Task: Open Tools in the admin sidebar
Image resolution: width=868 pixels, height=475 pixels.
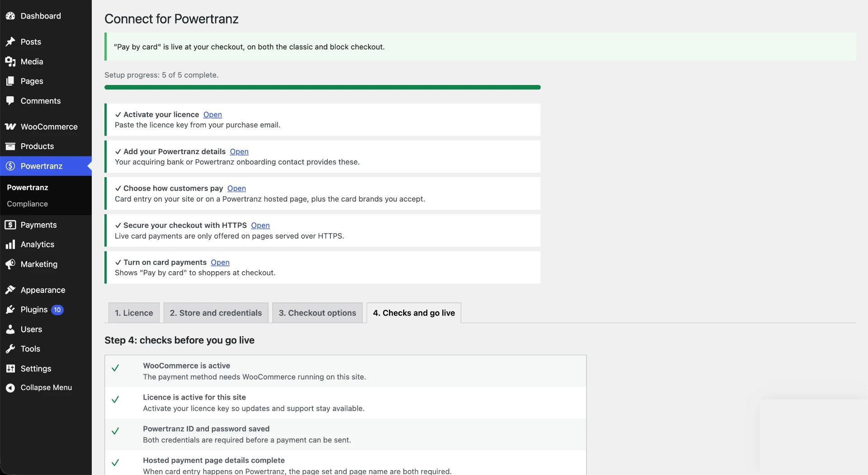Action: 46,349
